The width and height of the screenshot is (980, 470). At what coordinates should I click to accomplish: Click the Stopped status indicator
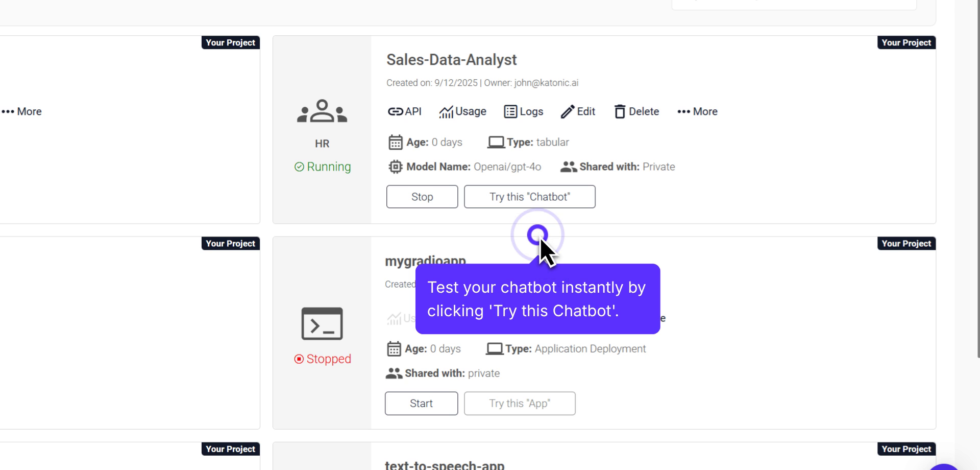(x=323, y=359)
